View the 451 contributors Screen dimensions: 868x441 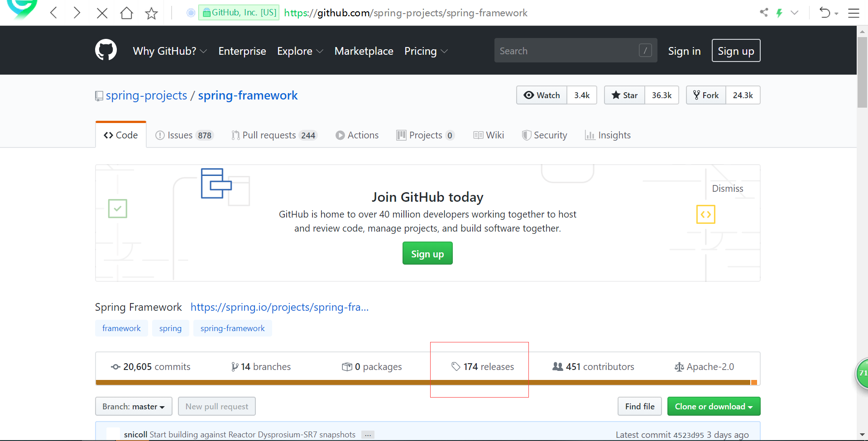(593, 367)
